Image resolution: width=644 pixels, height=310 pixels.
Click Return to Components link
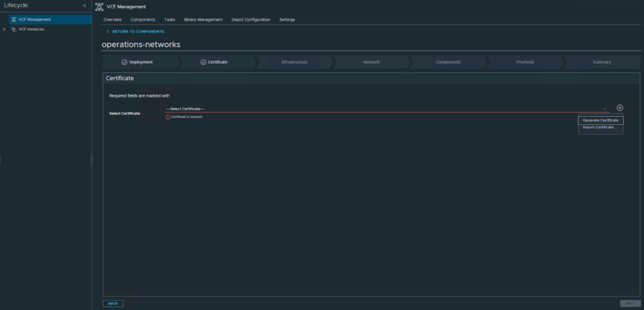(x=135, y=31)
